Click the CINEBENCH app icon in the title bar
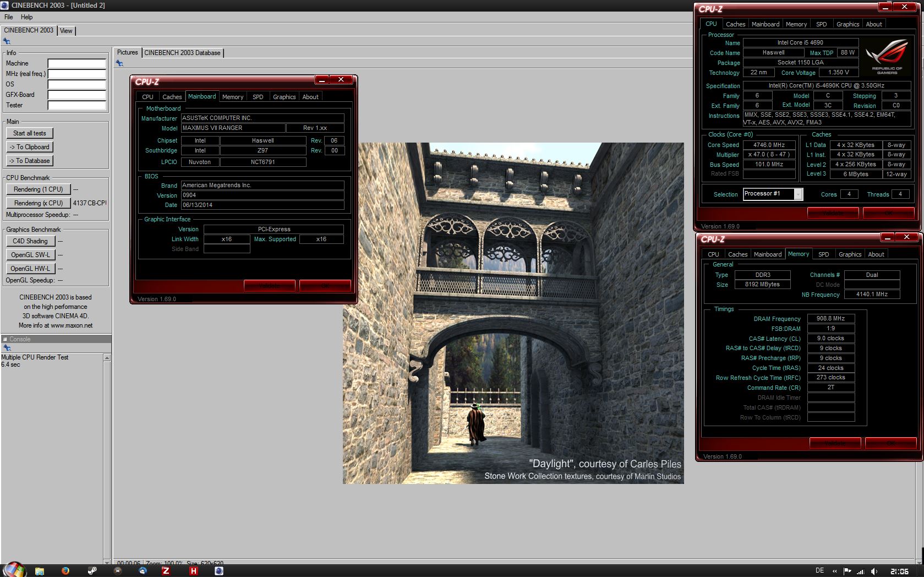The image size is (924, 577). (x=4, y=5)
